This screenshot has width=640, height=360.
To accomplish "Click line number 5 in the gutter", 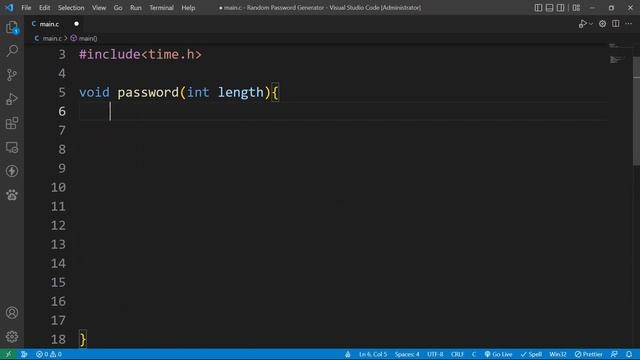I will (x=62, y=92).
